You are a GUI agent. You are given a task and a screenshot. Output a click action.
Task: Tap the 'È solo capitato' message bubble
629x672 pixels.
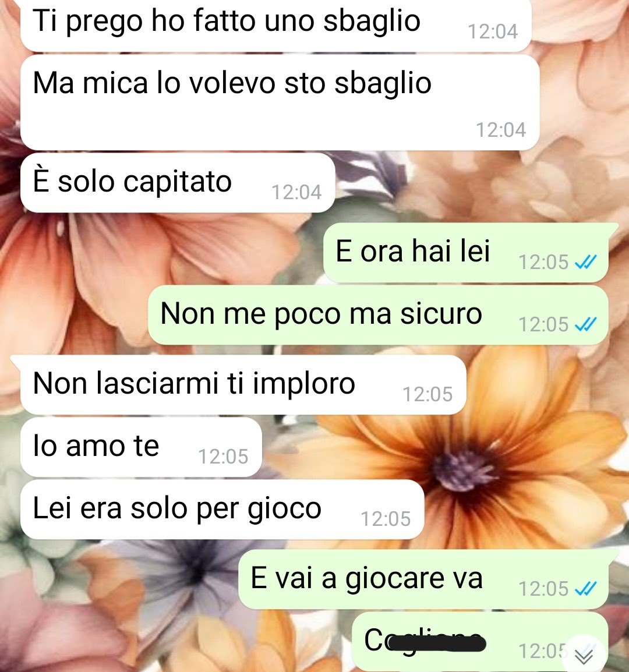click(178, 183)
